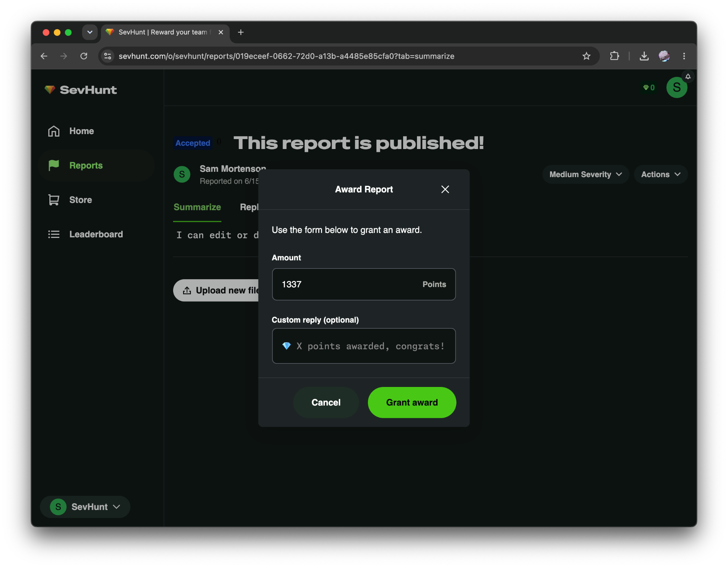Open the Home sidebar item
The image size is (728, 568).
[x=96, y=131]
